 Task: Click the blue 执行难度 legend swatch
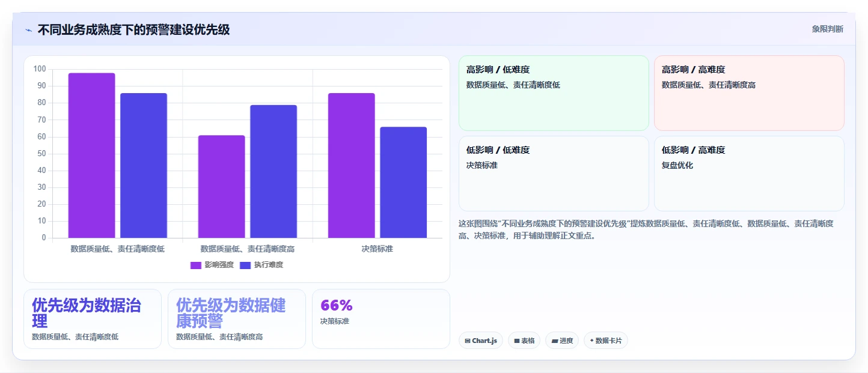pyautogui.click(x=245, y=265)
